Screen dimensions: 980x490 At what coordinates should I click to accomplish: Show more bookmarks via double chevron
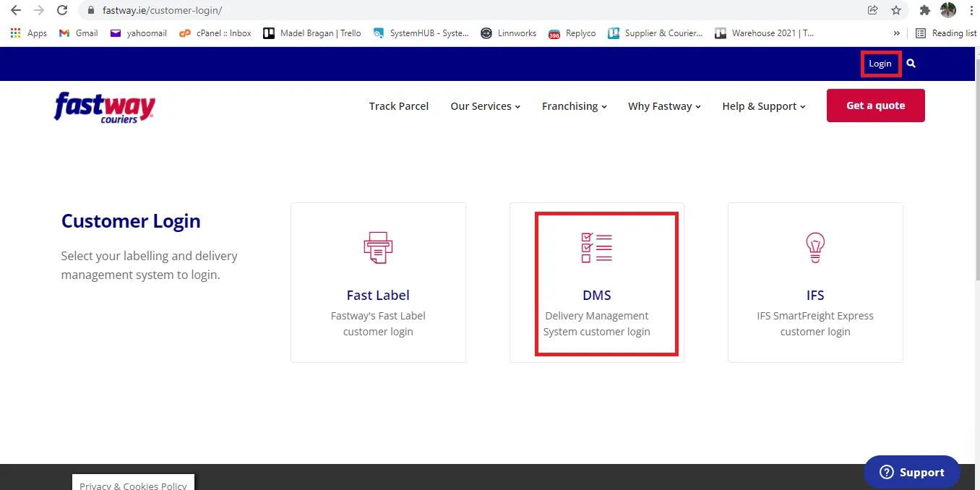tap(897, 33)
